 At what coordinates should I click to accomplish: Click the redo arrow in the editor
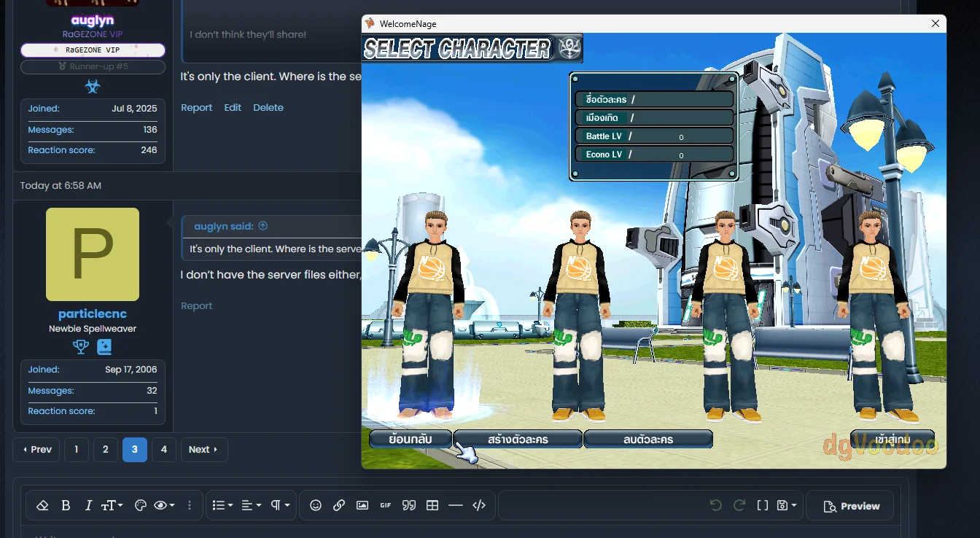[x=739, y=505]
